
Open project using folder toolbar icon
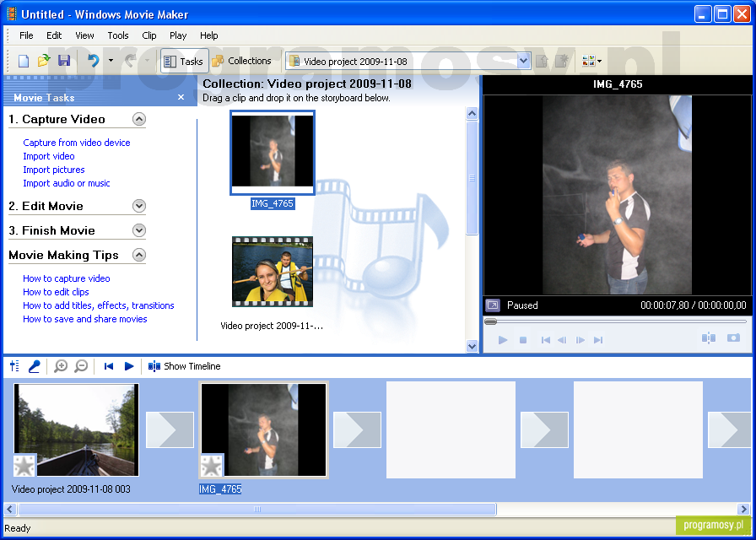click(44, 61)
